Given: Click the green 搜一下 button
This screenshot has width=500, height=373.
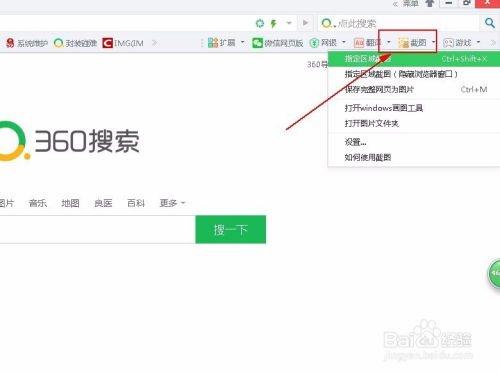Looking at the screenshot, I should tap(231, 230).
